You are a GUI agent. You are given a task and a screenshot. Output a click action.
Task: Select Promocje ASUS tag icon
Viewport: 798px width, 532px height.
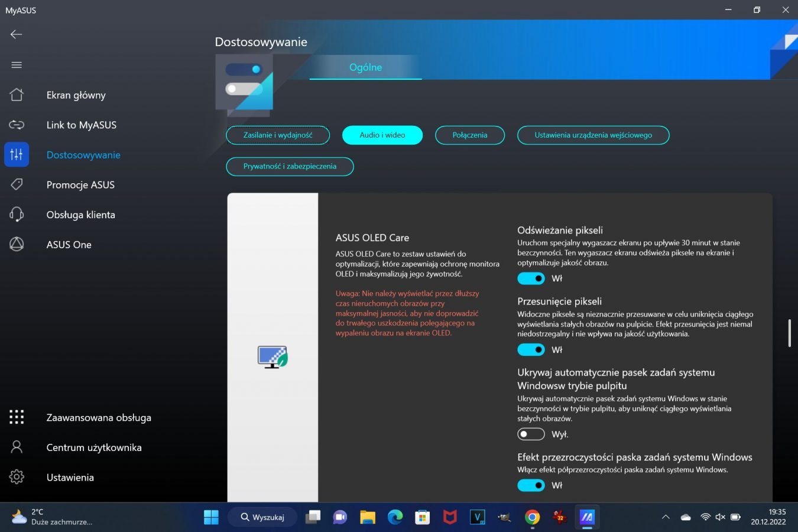(x=17, y=184)
